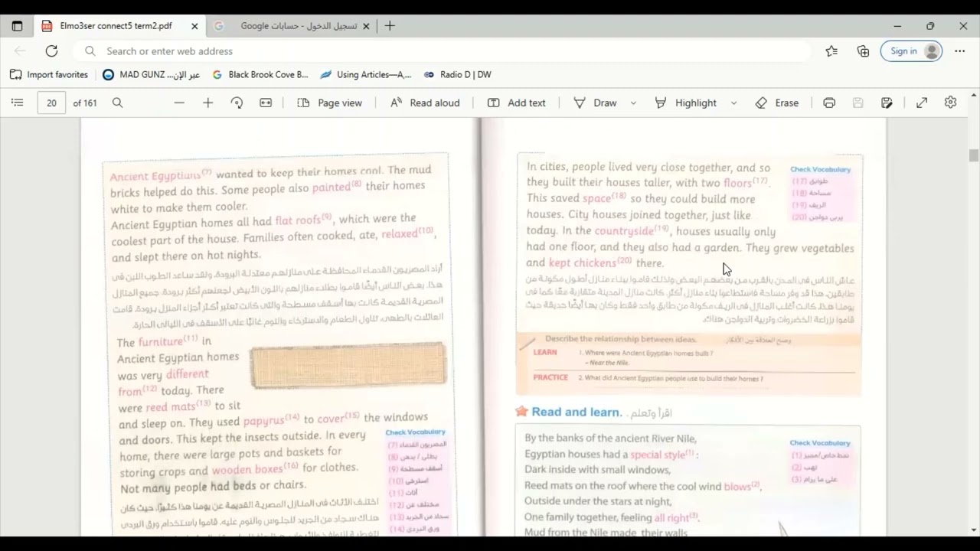Enter full screen PDF view

(x=922, y=103)
